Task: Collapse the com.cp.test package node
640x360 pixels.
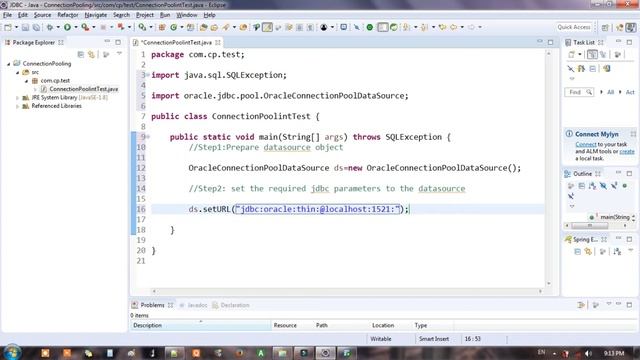Action: tap(27, 81)
